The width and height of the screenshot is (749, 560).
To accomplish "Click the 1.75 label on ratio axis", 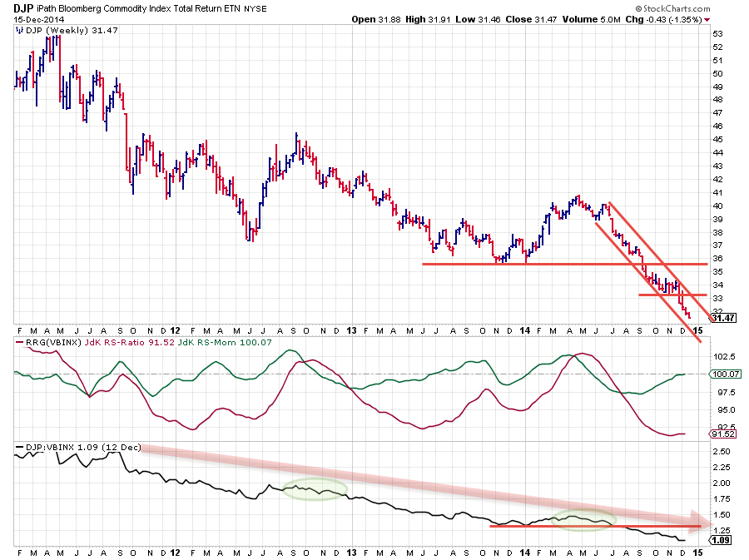I will (x=722, y=499).
